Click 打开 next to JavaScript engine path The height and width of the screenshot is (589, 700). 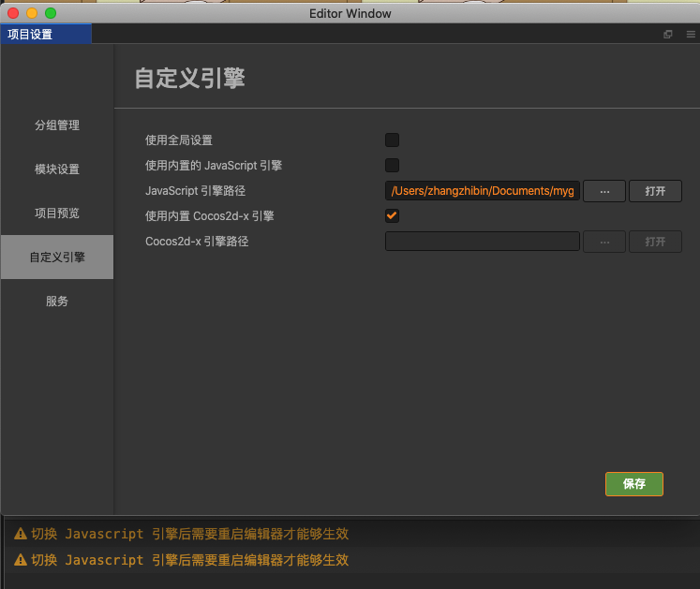(655, 191)
